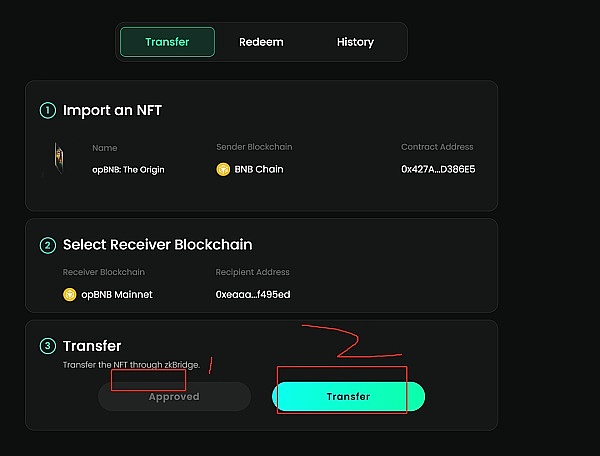Click recipient address 0xeaaa...f495ed
The width and height of the screenshot is (600, 456).
tap(253, 294)
